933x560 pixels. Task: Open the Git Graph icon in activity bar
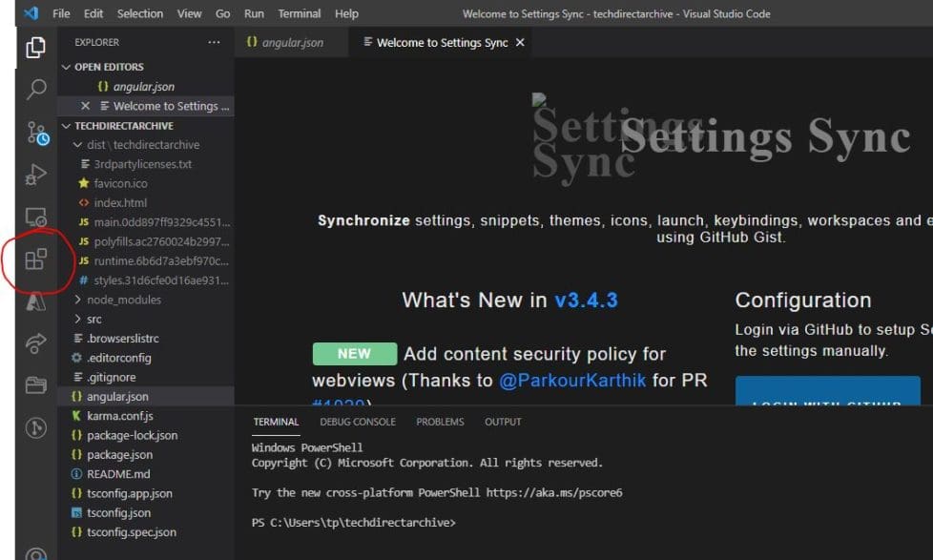click(35, 428)
